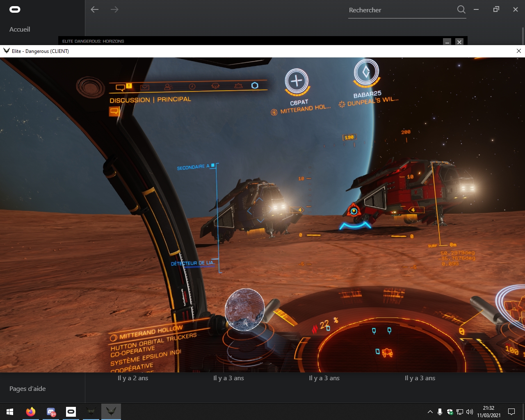Go back with the left arrow

(x=95, y=9)
